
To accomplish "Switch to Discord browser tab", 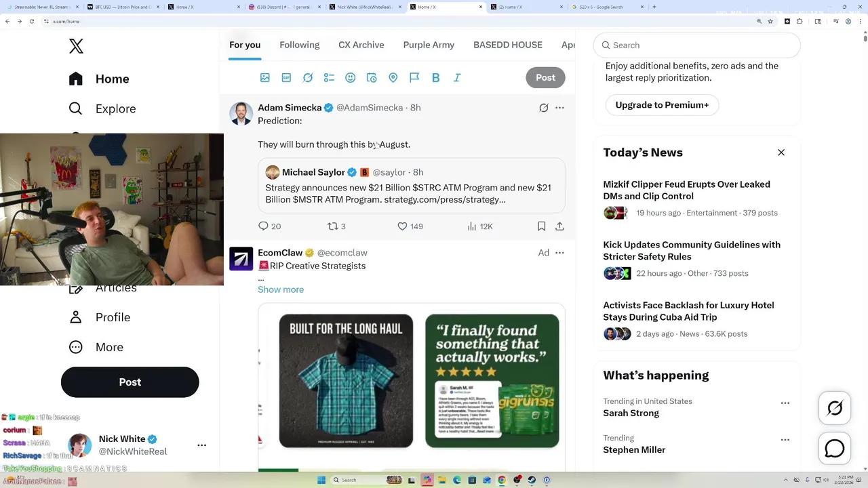I will [285, 7].
